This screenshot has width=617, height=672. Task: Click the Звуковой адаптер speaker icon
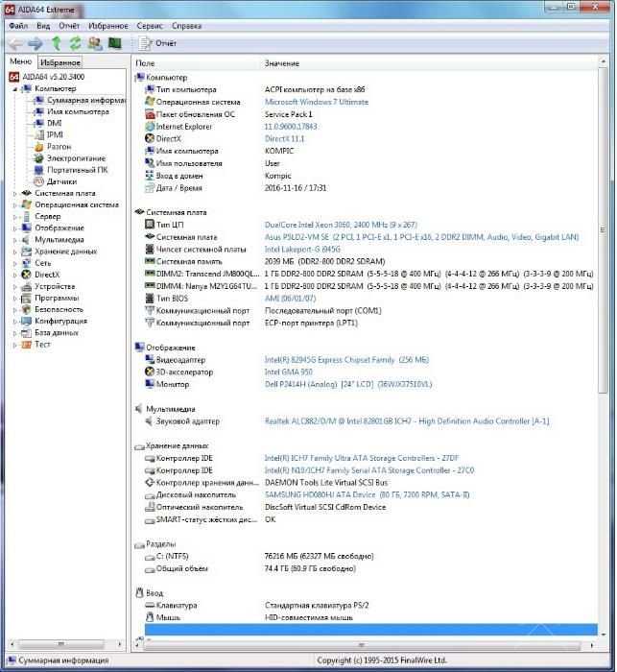(x=149, y=421)
